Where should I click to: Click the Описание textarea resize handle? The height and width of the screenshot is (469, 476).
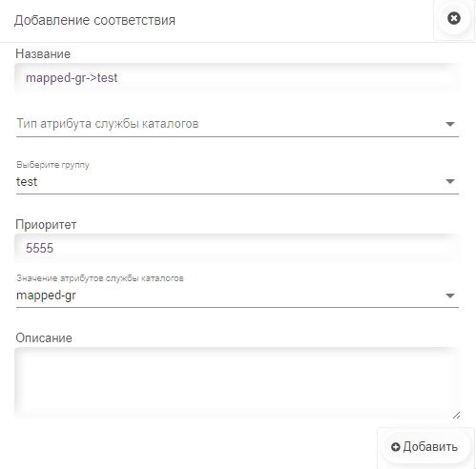[456, 415]
